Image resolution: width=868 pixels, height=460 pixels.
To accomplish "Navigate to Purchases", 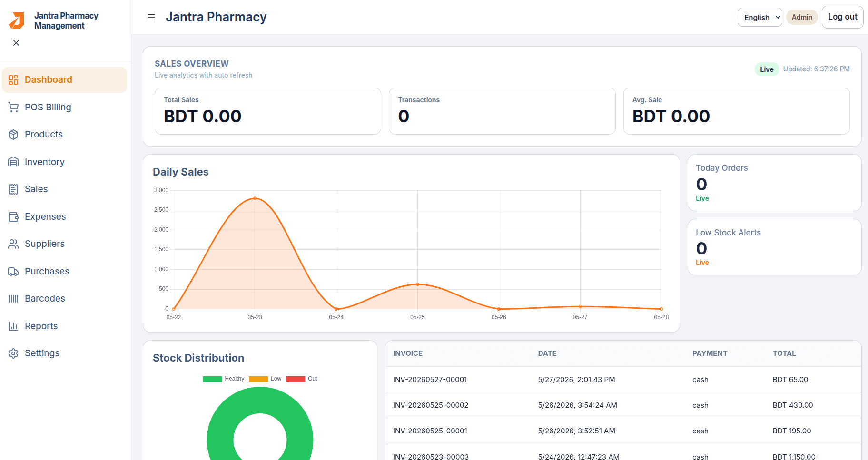I will click(65, 272).
